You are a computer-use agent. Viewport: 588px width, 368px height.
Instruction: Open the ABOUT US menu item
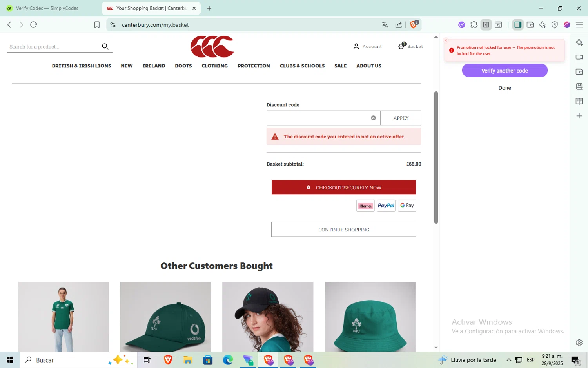click(x=369, y=66)
